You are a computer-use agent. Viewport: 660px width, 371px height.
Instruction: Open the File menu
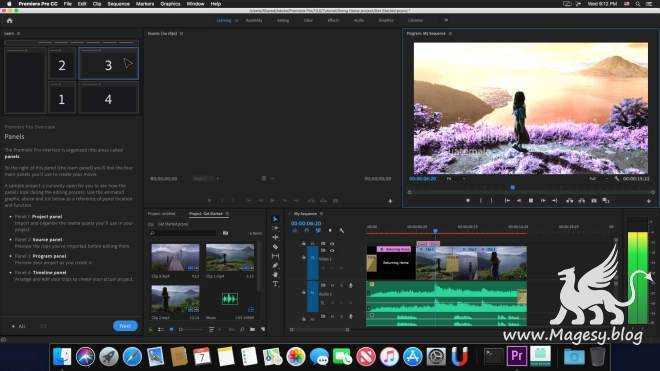[x=67, y=4]
